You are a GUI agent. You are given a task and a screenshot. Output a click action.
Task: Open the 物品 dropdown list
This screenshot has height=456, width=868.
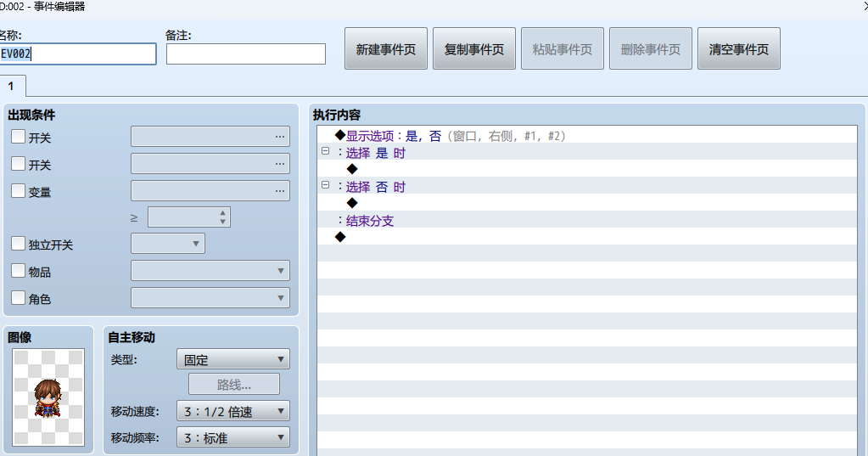click(210, 271)
